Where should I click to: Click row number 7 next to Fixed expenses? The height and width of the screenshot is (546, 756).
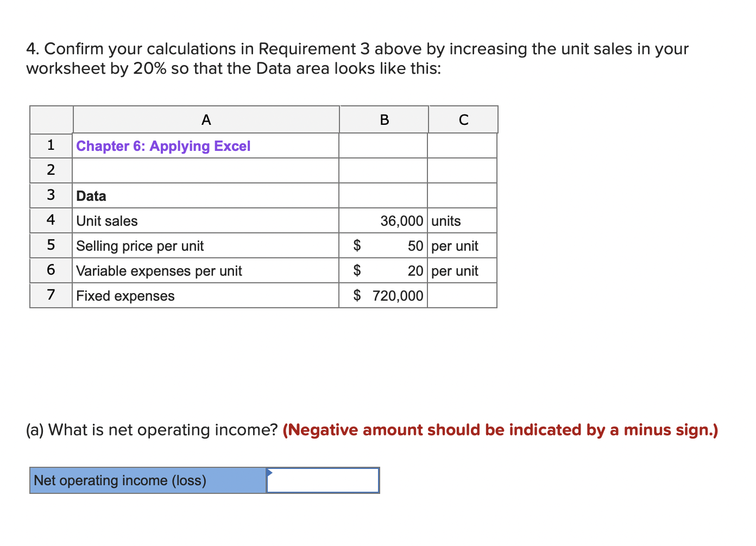coord(51,295)
